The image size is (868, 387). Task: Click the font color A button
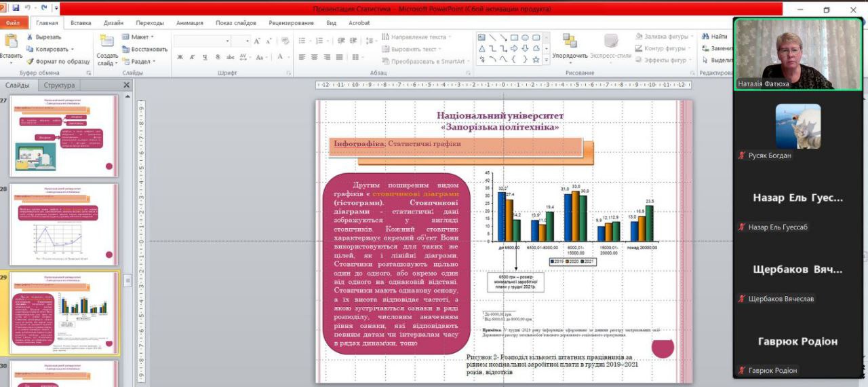pos(280,57)
